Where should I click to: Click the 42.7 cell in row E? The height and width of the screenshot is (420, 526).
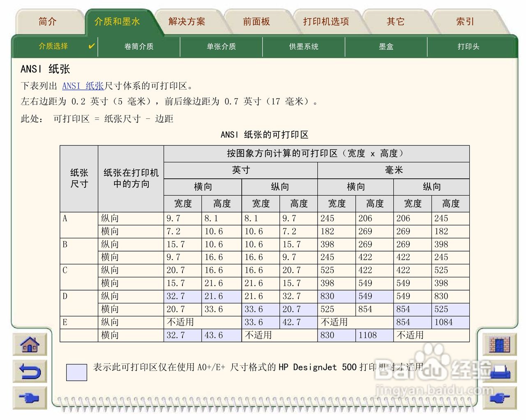[298, 322]
